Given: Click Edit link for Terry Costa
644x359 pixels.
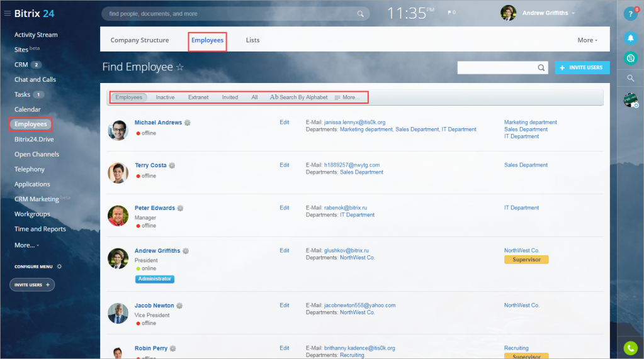Looking at the screenshot, I should point(284,165).
